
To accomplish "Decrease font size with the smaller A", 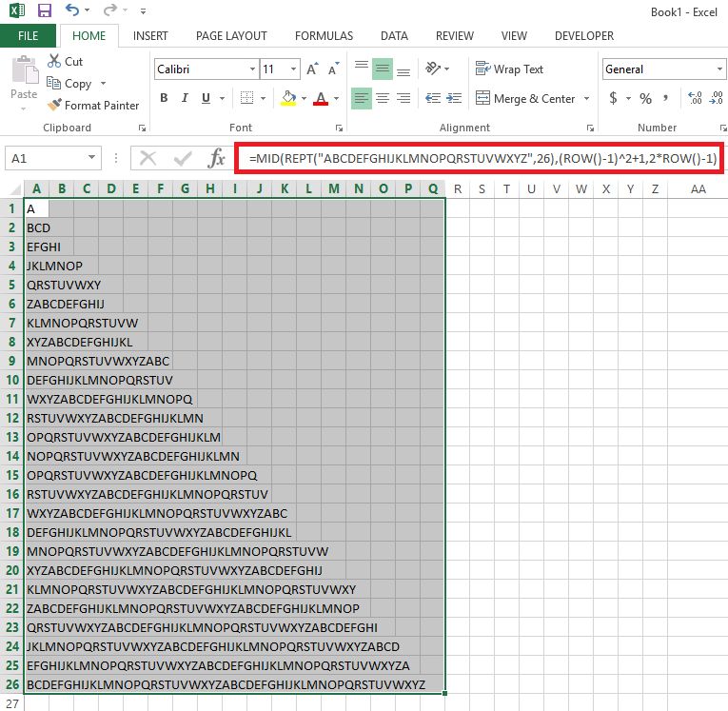I will (x=333, y=69).
